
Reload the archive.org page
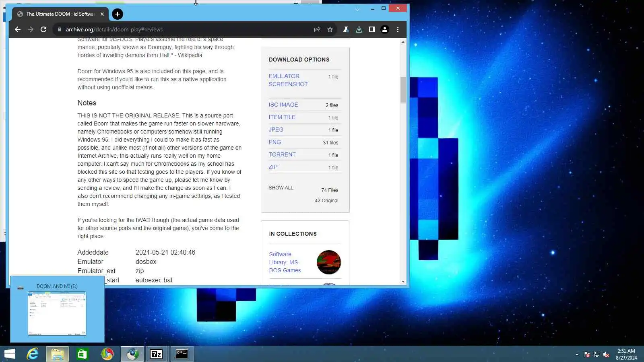pos(43,29)
